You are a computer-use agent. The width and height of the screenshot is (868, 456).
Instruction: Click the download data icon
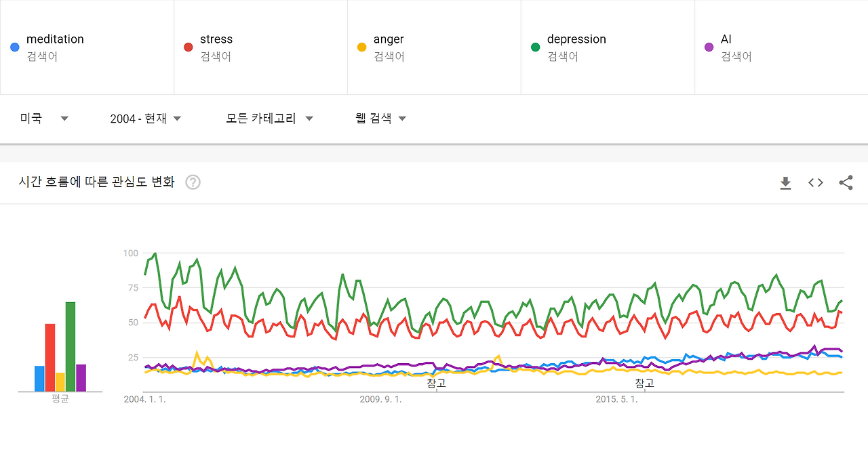[785, 182]
